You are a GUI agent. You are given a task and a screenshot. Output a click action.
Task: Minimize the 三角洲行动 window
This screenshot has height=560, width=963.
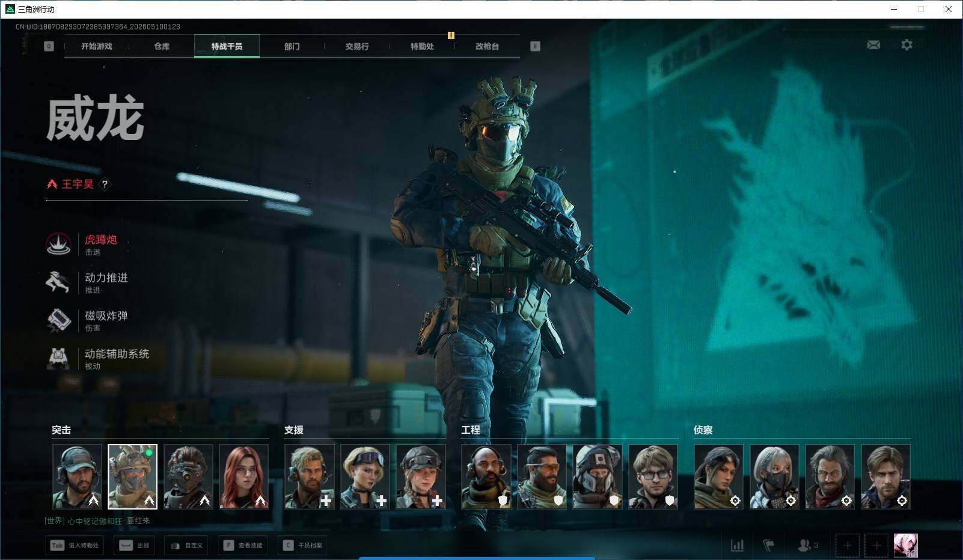coord(894,9)
